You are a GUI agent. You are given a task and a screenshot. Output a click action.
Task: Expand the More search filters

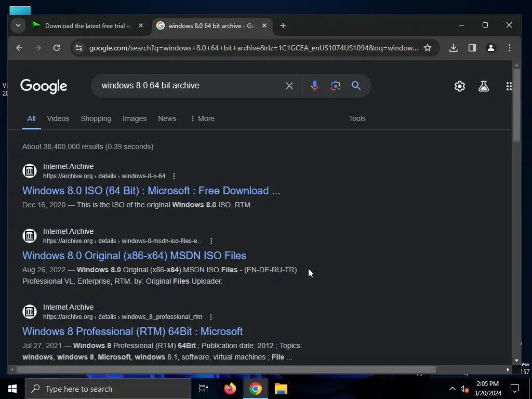(x=203, y=118)
